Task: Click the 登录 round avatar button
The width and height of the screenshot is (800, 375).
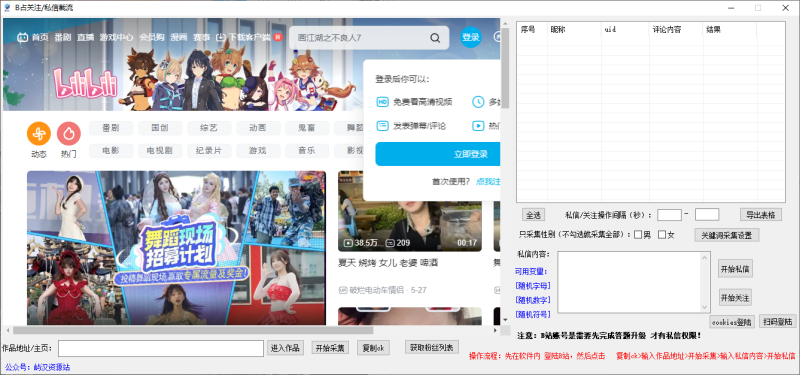Action: pos(470,37)
